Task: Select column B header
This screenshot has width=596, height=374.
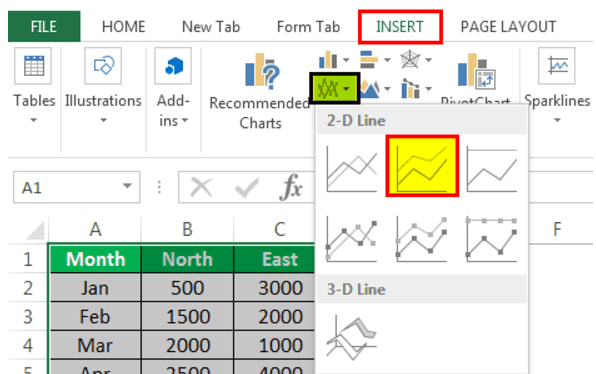Action: (187, 229)
